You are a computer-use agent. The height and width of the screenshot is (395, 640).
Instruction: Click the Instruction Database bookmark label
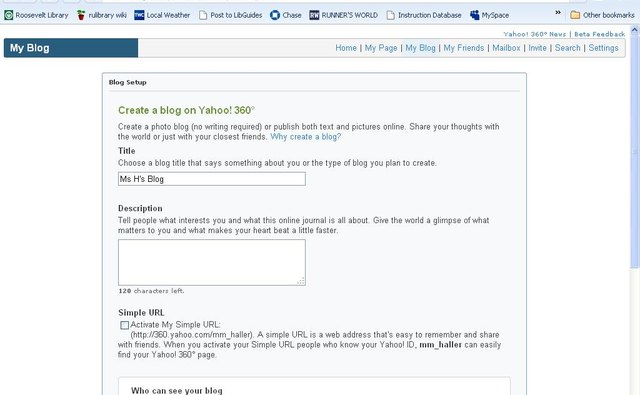pos(429,16)
